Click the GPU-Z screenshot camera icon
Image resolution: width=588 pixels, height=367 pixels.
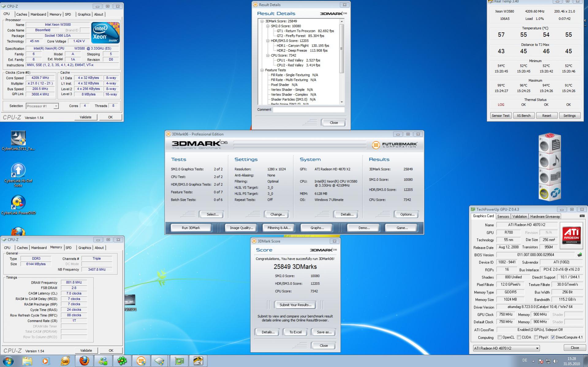click(x=582, y=216)
